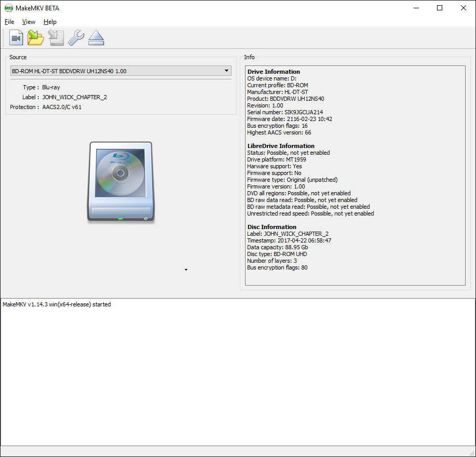This screenshot has width=476, height=457.
Task: Click the backup disc toolbar icon
Action: pyautogui.click(x=56, y=38)
